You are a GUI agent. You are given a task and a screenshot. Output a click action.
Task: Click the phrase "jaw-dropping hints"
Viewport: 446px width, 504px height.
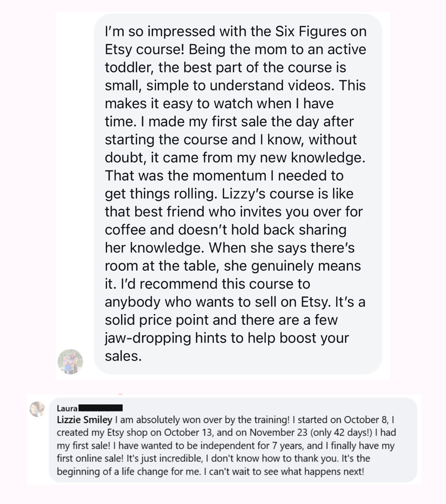166,338
